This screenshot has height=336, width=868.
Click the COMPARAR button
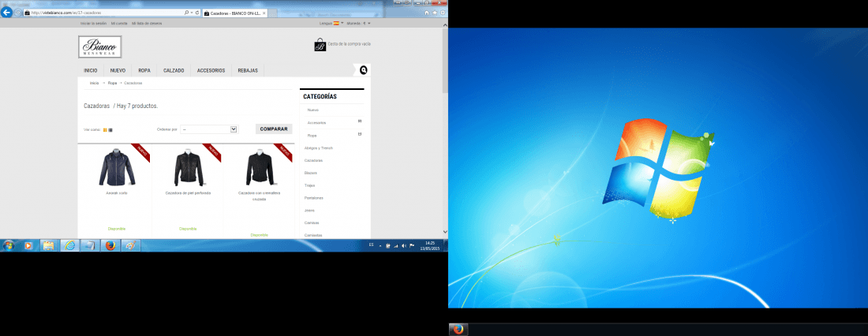coord(274,129)
